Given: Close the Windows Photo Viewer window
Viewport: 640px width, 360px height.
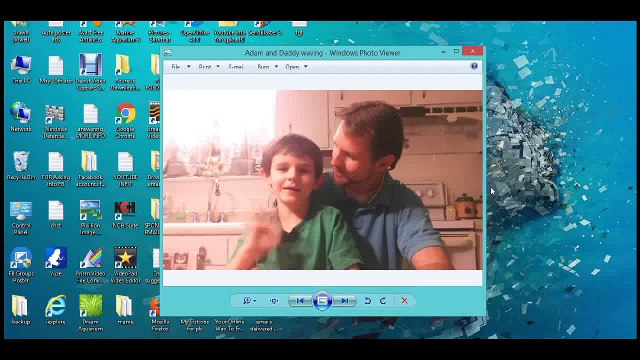Looking at the screenshot, I should point(473,51).
